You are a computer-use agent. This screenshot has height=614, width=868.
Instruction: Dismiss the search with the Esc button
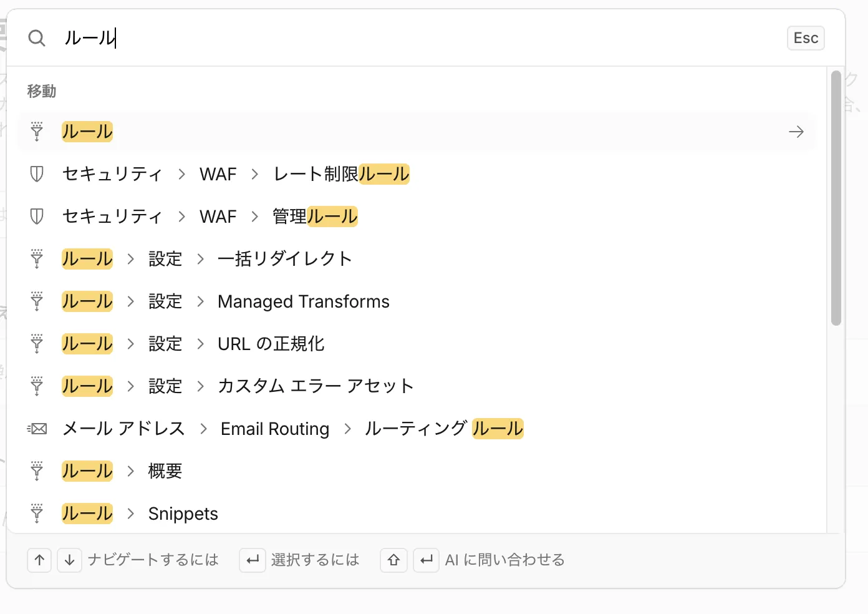(x=806, y=38)
